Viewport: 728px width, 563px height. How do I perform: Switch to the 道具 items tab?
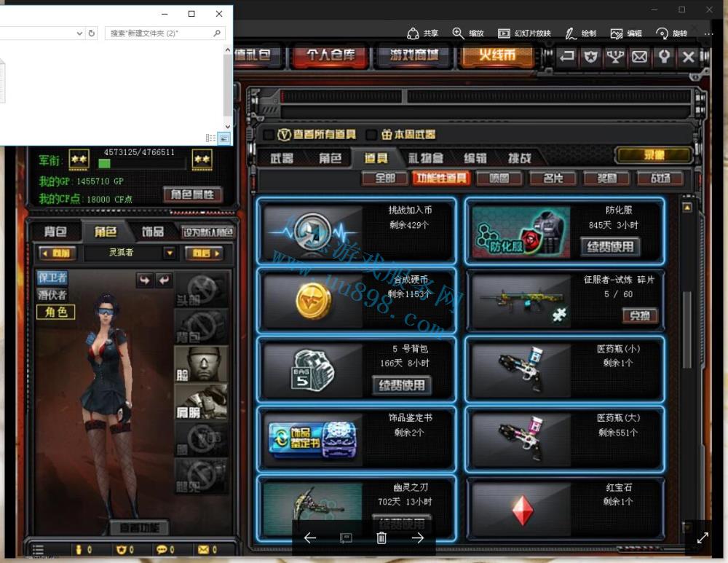coord(376,158)
